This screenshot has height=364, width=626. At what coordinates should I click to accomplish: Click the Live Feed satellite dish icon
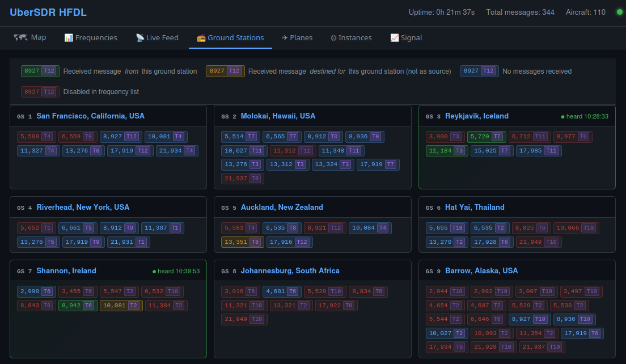140,38
